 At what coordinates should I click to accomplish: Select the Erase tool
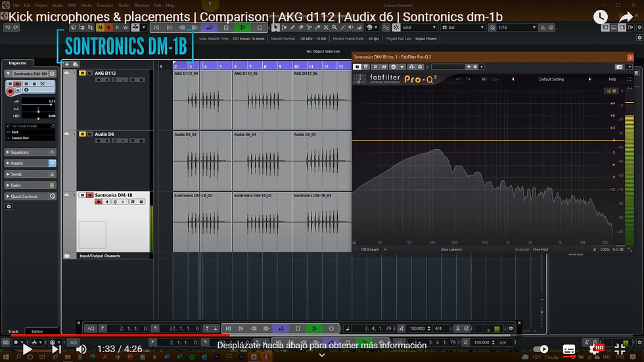point(301,28)
